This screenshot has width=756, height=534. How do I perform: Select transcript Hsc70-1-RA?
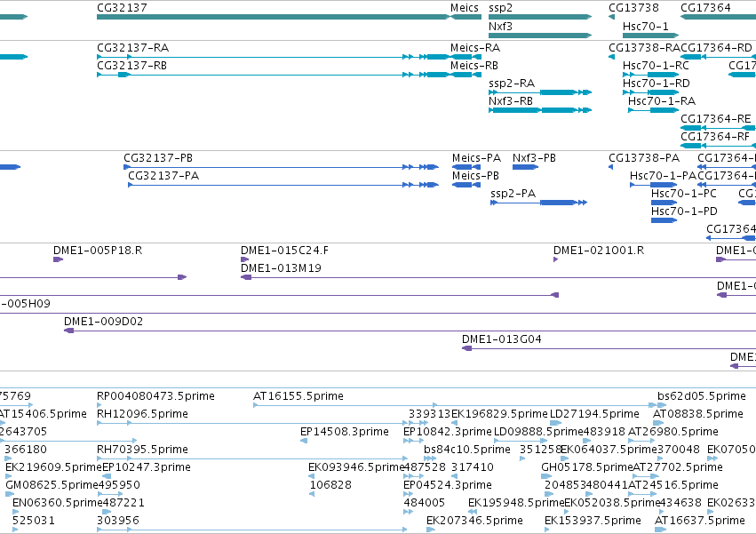[x=662, y=100]
